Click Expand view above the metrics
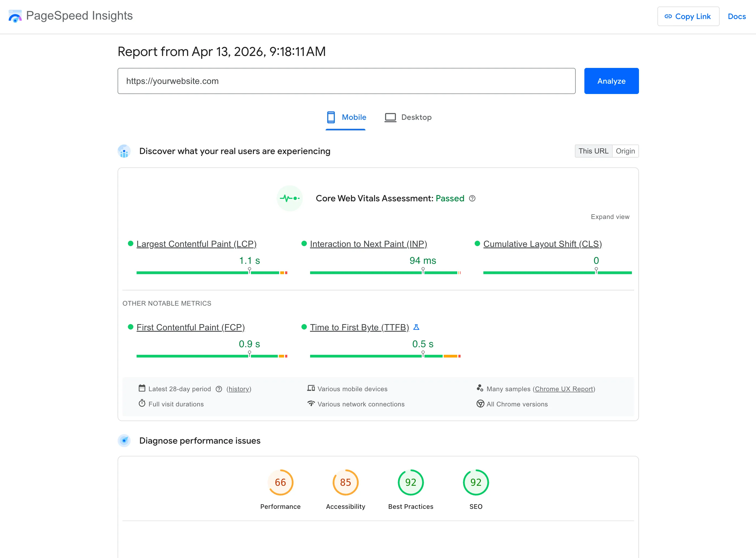The width and height of the screenshot is (756, 558). 610,217
